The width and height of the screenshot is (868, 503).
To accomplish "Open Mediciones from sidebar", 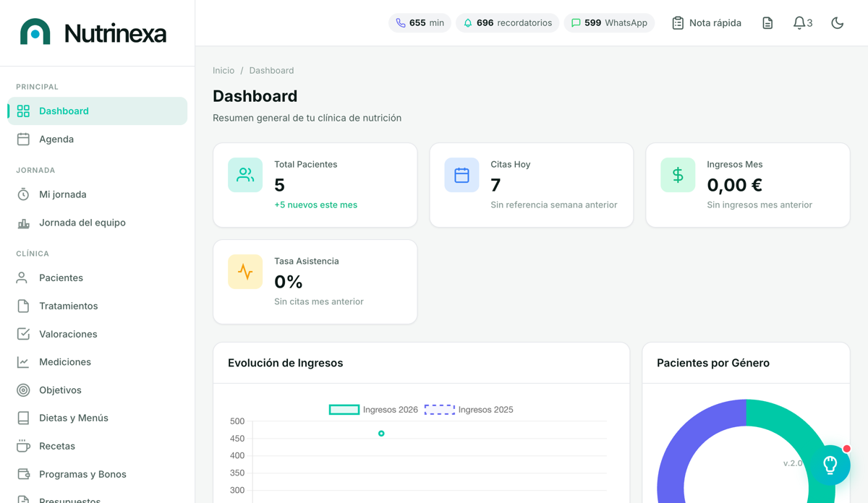I will click(x=98, y=362).
